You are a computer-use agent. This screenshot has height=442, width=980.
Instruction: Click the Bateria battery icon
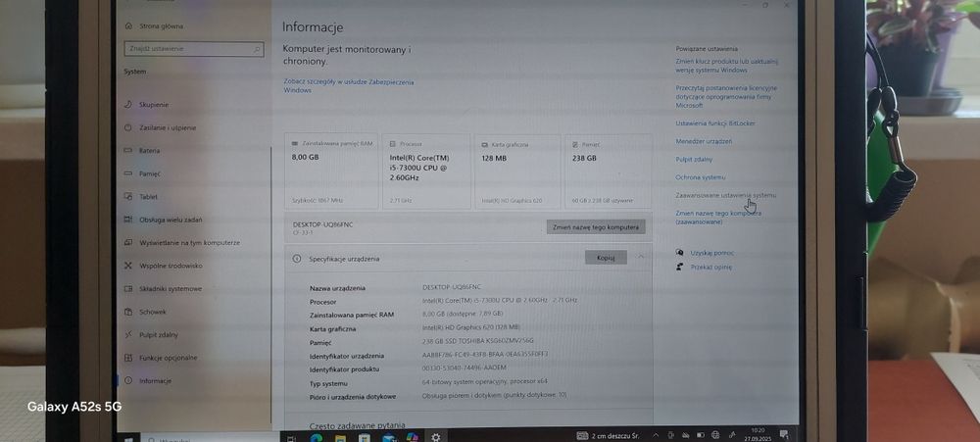(x=128, y=151)
